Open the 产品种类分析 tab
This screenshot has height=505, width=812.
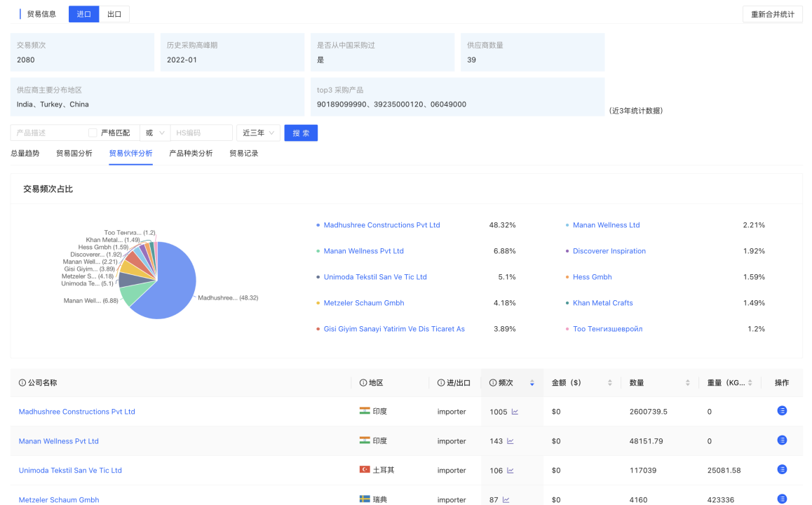(191, 153)
